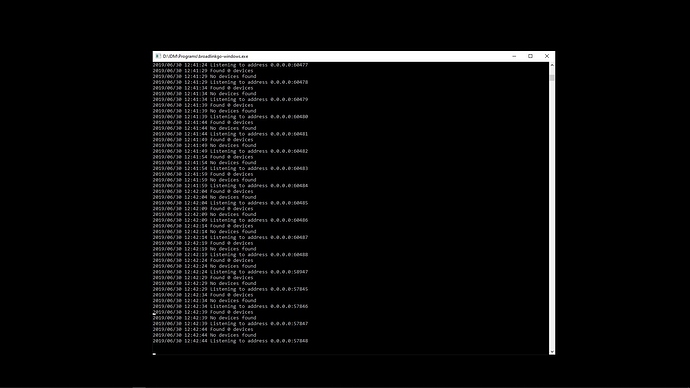Click the Listening to address 0.0.0.0:57845 line
Viewport: 690px width, 388px height.
[231, 289]
